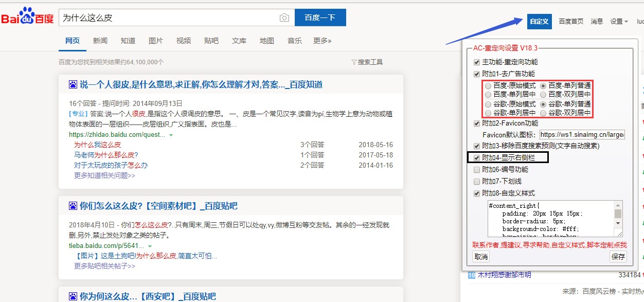644x302 pixels.
Task: Toggle 附加3-移除百度搜索预测 checkbox
Action: point(477,146)
